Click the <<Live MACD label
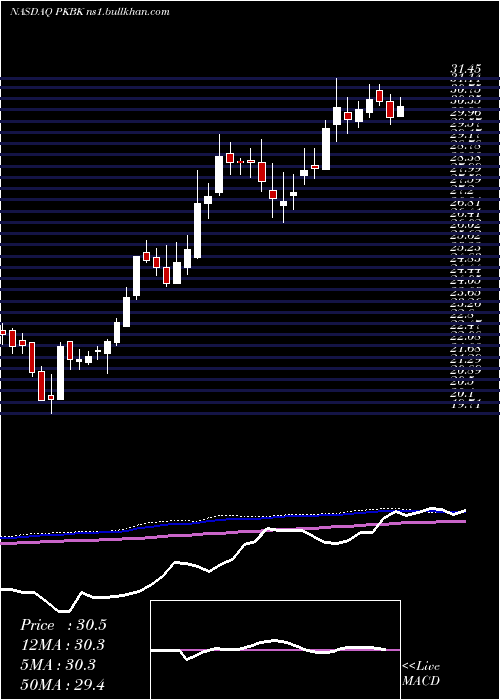The width and height of the screenshot is (500, 700). (x=421, y=674)
